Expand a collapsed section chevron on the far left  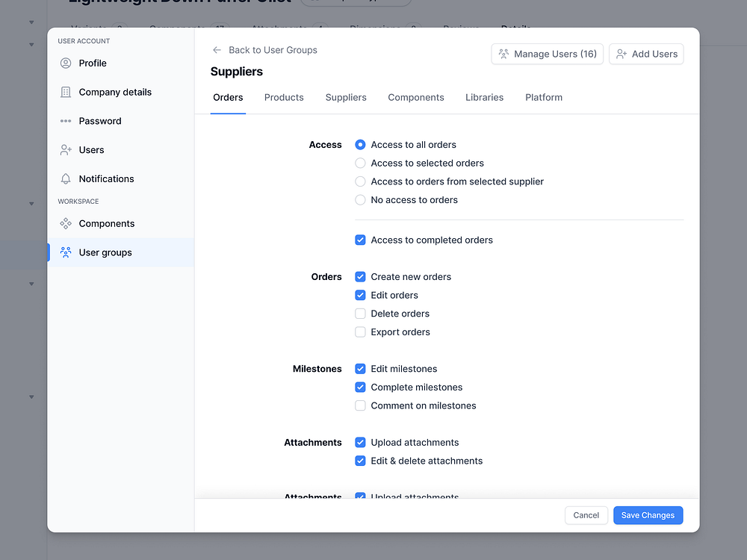[31, 203]
